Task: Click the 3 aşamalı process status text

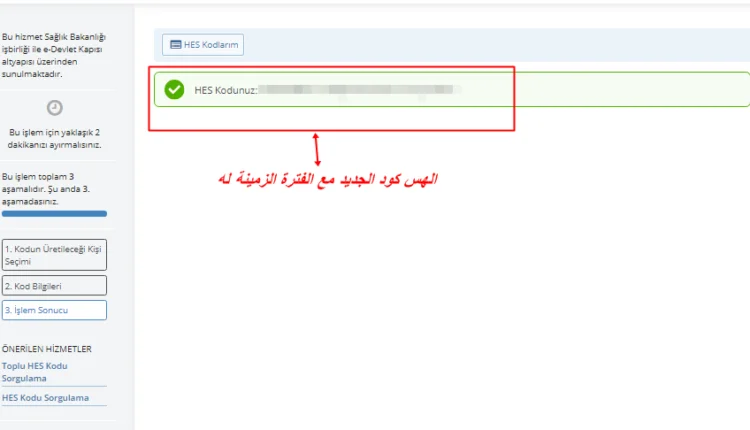Action: point(46,189)
